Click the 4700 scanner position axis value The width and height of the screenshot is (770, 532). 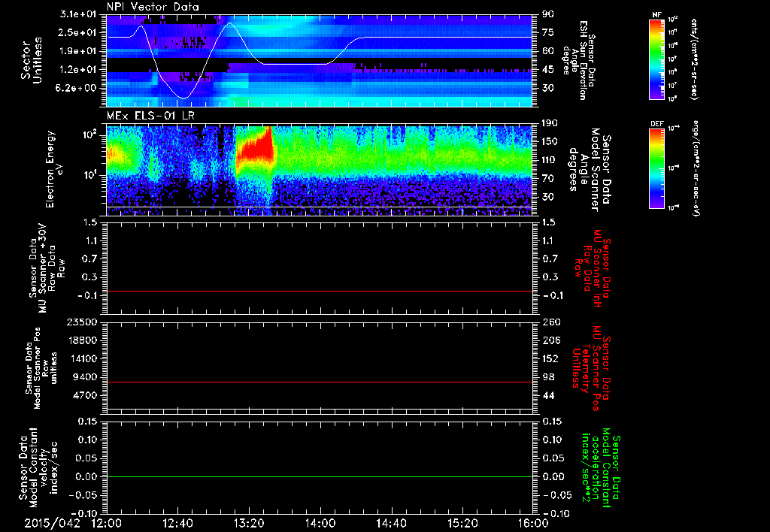tap(84, 395)
